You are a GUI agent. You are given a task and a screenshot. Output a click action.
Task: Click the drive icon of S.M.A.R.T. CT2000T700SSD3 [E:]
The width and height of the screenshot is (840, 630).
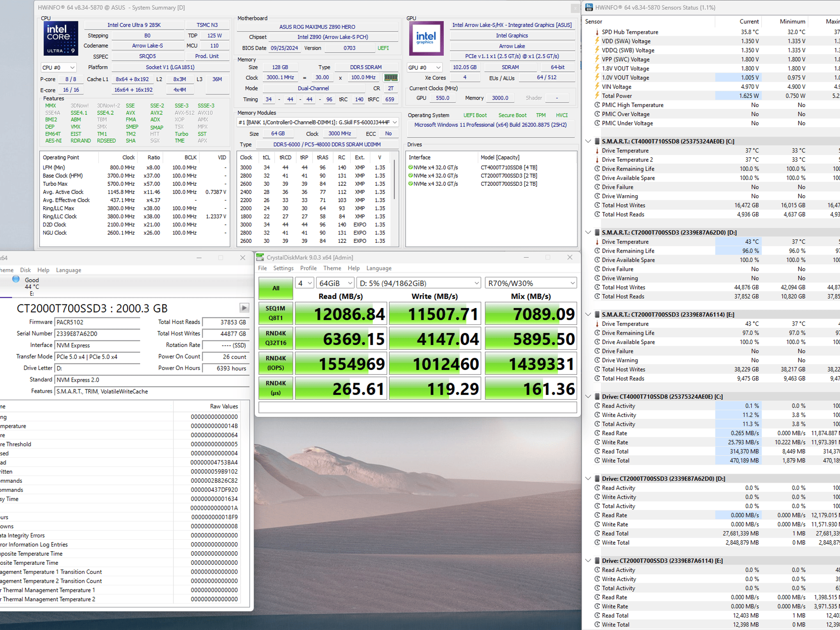click(x=597, y=314)
